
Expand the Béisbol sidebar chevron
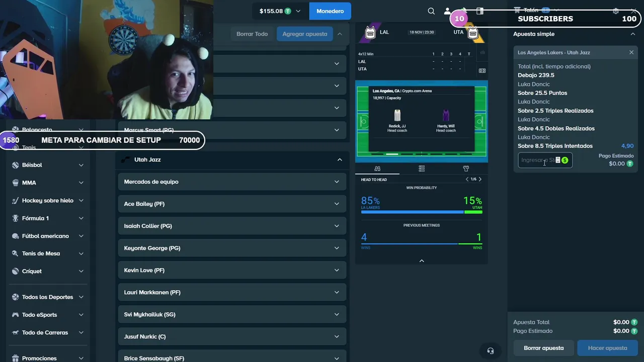click(x=81, y=165)
